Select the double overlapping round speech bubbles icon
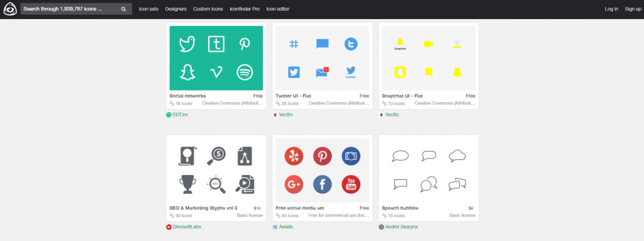 (429, 184)
